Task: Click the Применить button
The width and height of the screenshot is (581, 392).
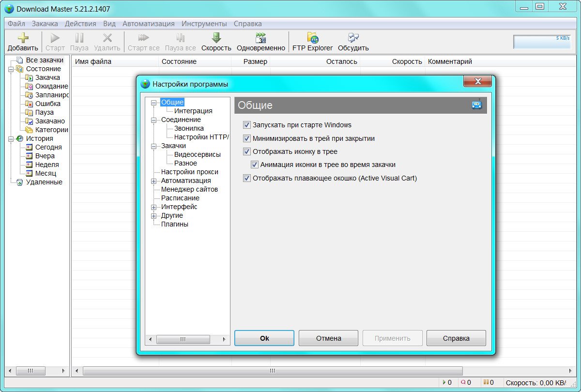Action: pyautogui.click(x=393, y=338)
